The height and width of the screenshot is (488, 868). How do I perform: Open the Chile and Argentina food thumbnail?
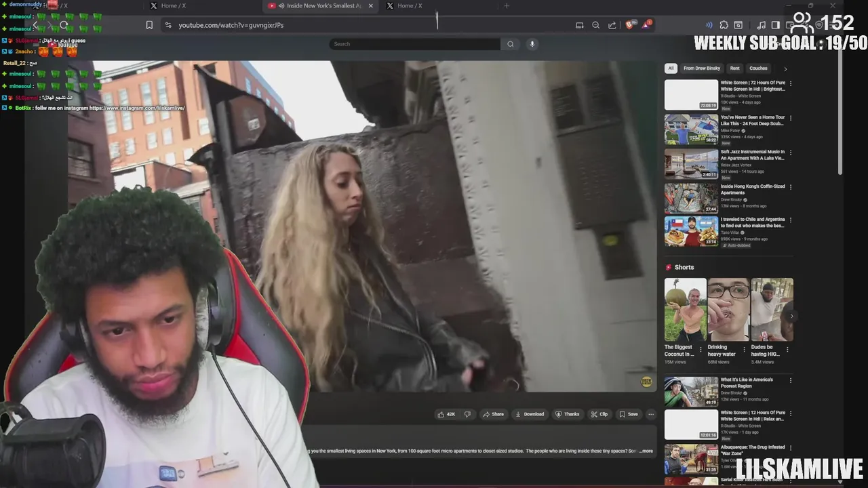(x=691, y=231)
